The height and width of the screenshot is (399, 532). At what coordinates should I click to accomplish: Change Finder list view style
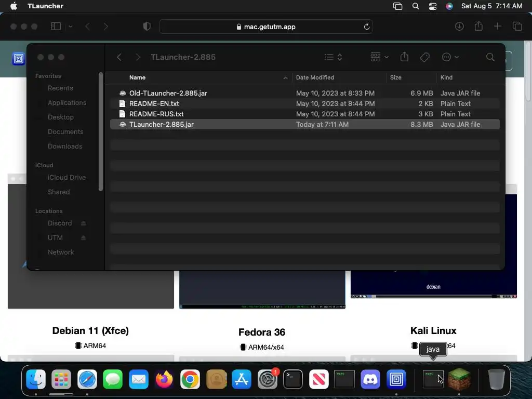(333, 57)
